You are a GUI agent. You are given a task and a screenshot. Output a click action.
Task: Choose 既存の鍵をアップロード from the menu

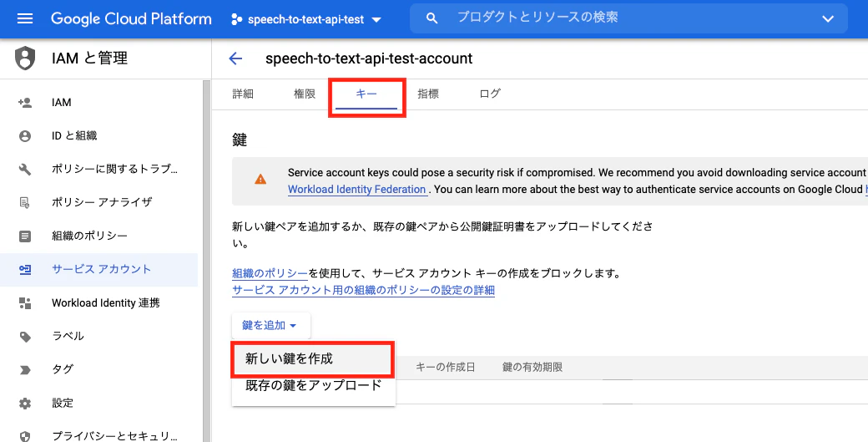click(313, 385)
